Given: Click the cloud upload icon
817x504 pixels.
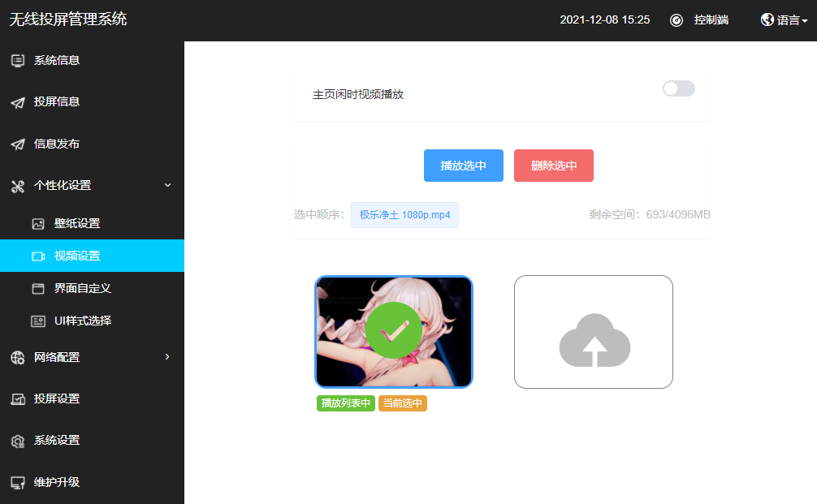Looking at the screenshot, I should coord(594,340).
